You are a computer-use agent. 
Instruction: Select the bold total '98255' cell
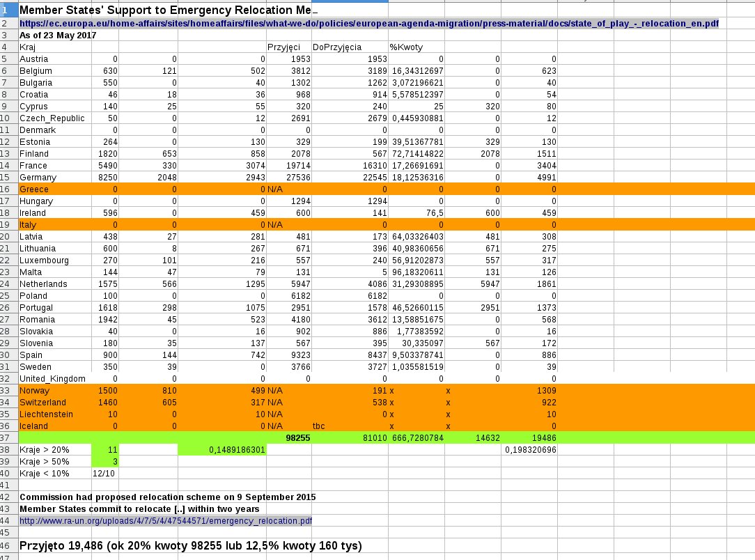(289, 437)
